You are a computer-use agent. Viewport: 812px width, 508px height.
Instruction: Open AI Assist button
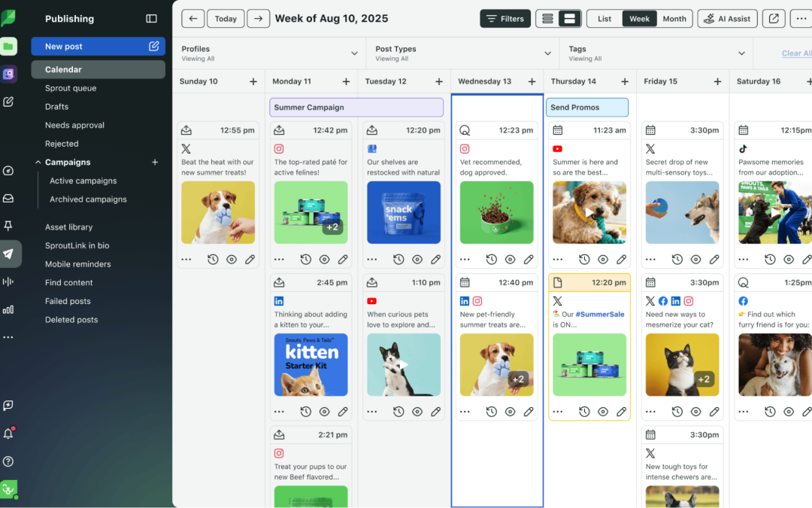pyautogui.click(x=728, y=19)
